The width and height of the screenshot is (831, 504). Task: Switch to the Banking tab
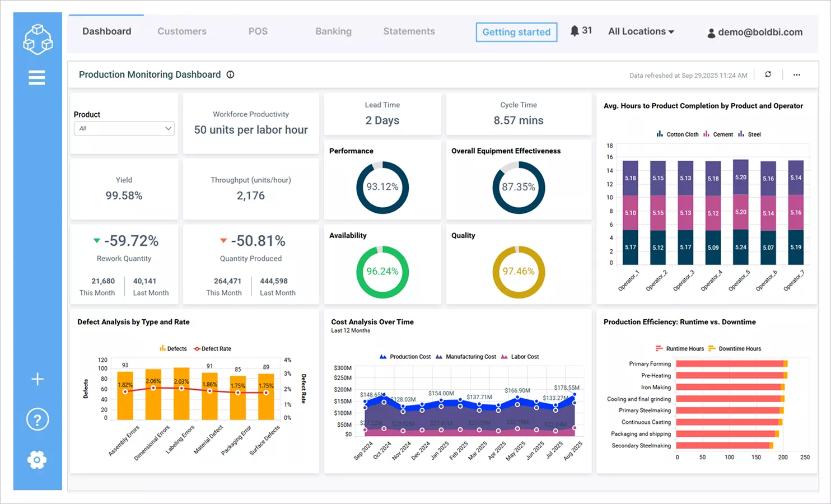(x=333, y=31)
